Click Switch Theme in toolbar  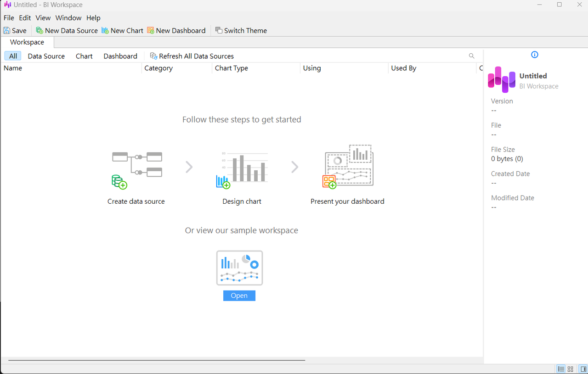coord(241,30)
